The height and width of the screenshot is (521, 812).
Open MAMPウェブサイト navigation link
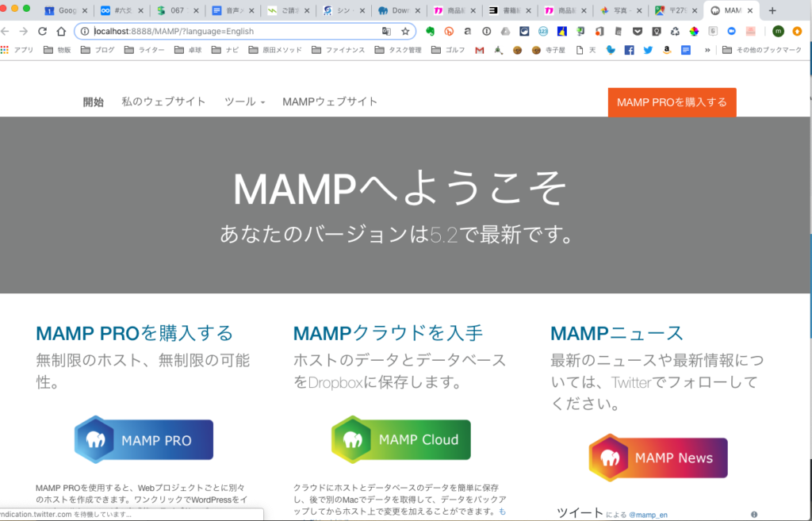(x=330, y=102)
